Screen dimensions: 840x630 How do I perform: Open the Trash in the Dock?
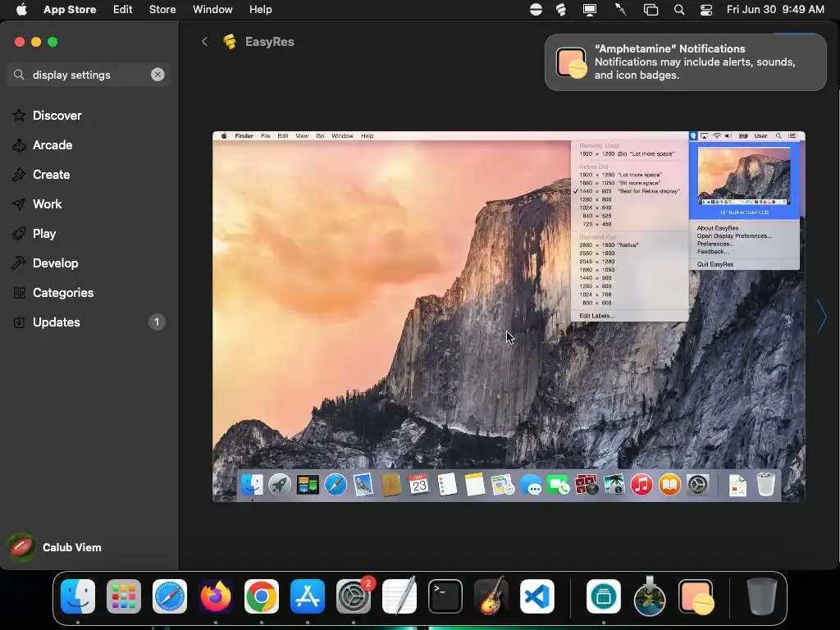pyautogui.click(x=762, y=596)
